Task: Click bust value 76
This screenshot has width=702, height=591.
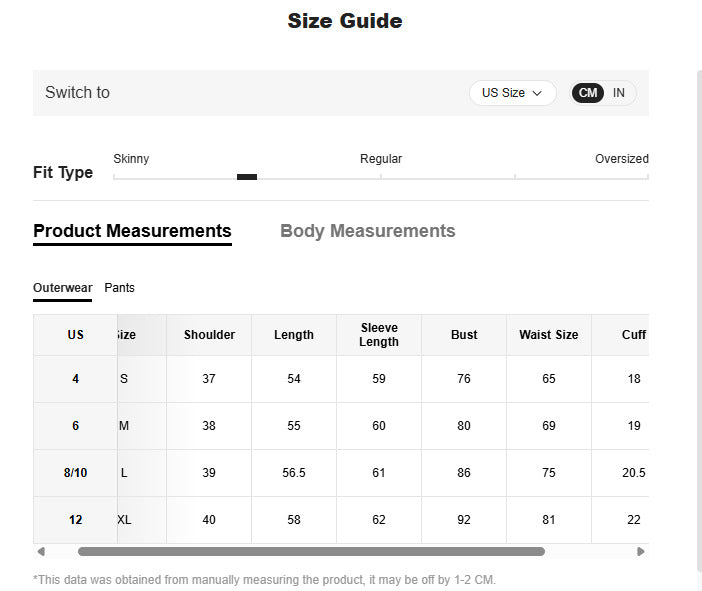Action: (x=464, y=379)
